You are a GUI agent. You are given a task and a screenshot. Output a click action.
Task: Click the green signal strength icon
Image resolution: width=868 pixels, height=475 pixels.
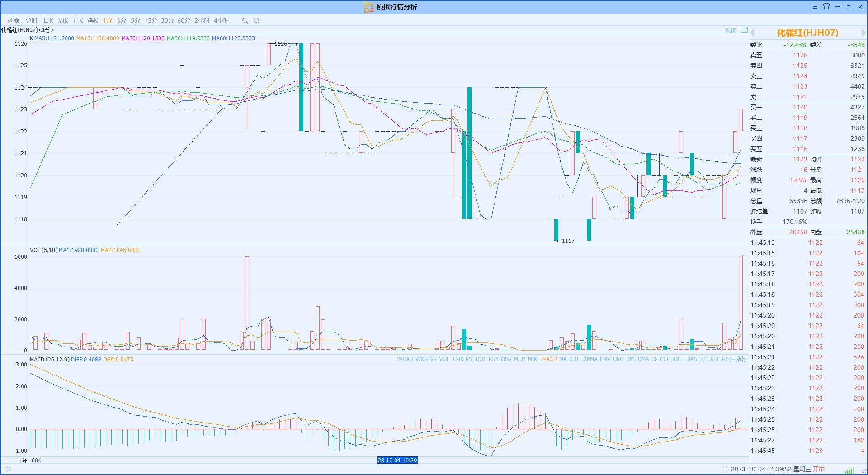pyautogui.click(x=849, y=470)
